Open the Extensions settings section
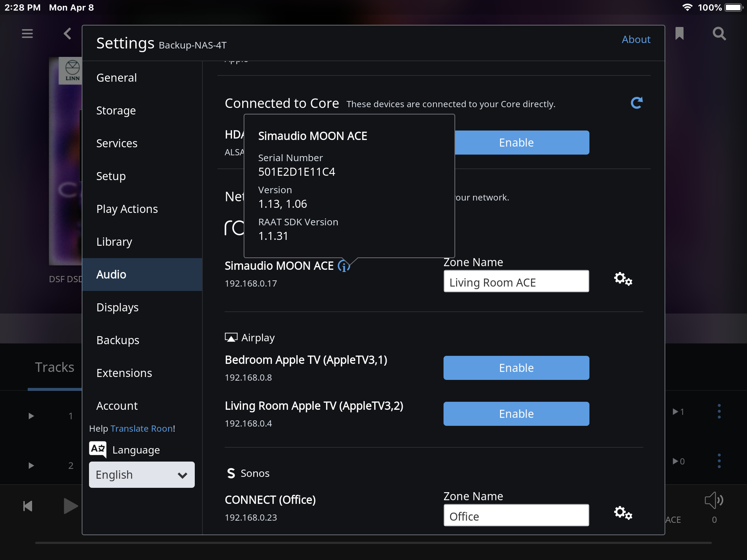 click(142, 373)
